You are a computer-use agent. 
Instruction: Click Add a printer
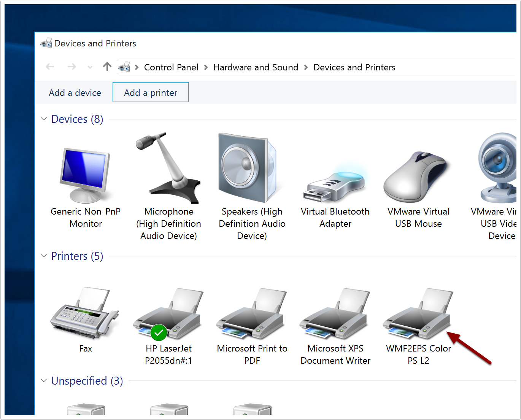(151, 92)
